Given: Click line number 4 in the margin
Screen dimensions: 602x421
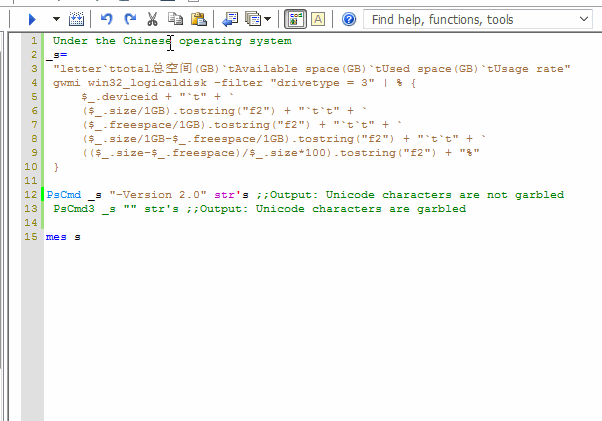Looking at the screenshot, I should (34, 83).
